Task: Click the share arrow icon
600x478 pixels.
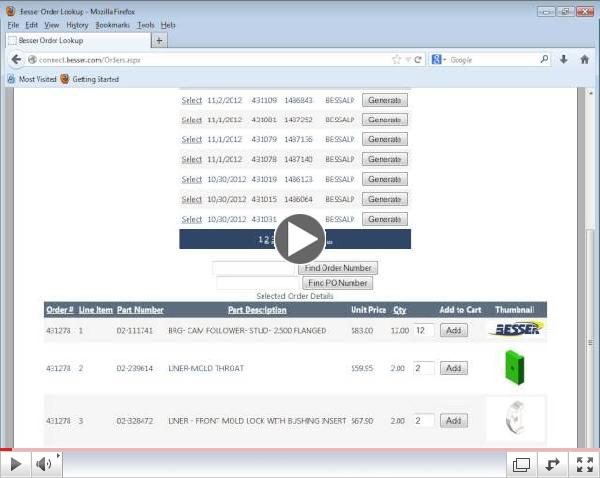Action: [x=551, y=464]
